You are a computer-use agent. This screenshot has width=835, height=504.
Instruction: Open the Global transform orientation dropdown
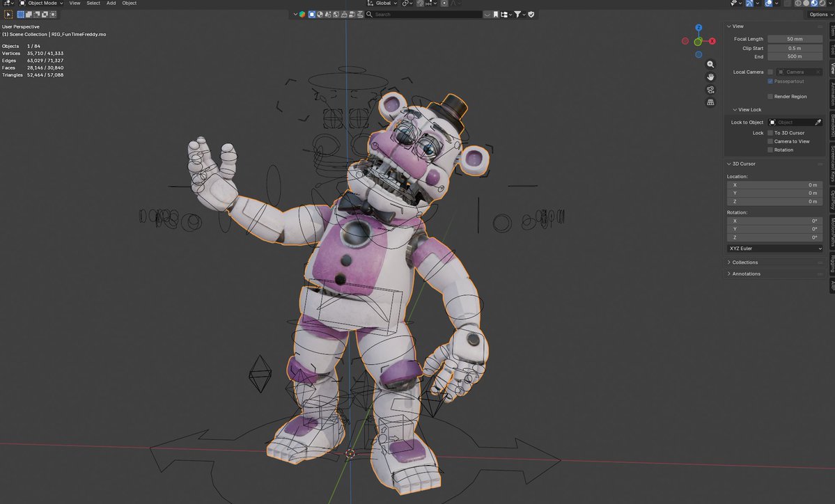point(382,3)
